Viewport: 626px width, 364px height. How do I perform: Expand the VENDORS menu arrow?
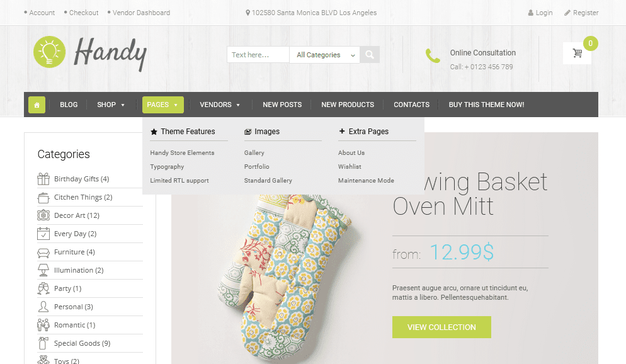pos(238,105)
